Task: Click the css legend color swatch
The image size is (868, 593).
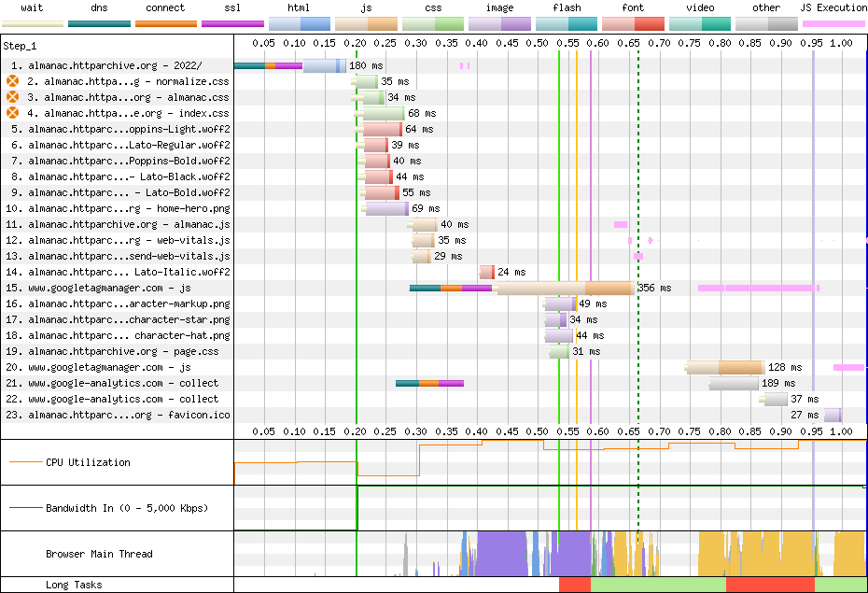Action: tap(433, 23)
